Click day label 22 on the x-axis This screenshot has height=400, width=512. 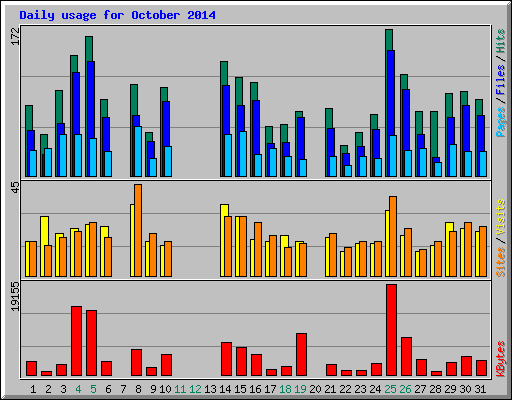(345, 389)
